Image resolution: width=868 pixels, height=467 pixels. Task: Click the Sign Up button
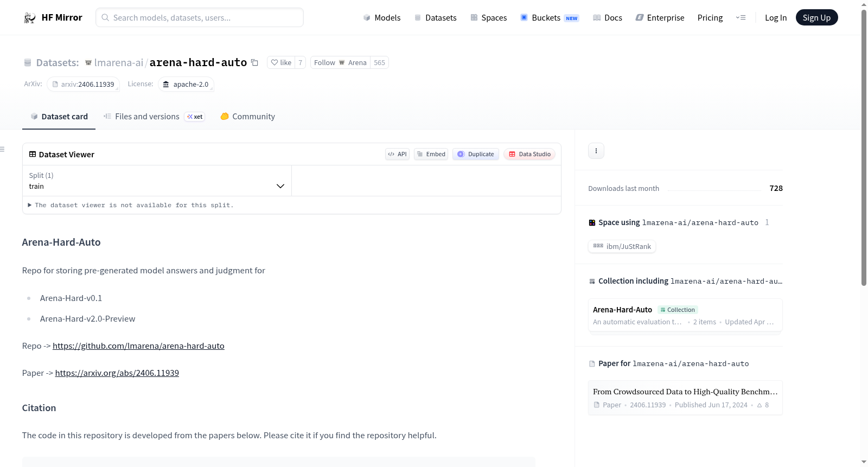816,18
